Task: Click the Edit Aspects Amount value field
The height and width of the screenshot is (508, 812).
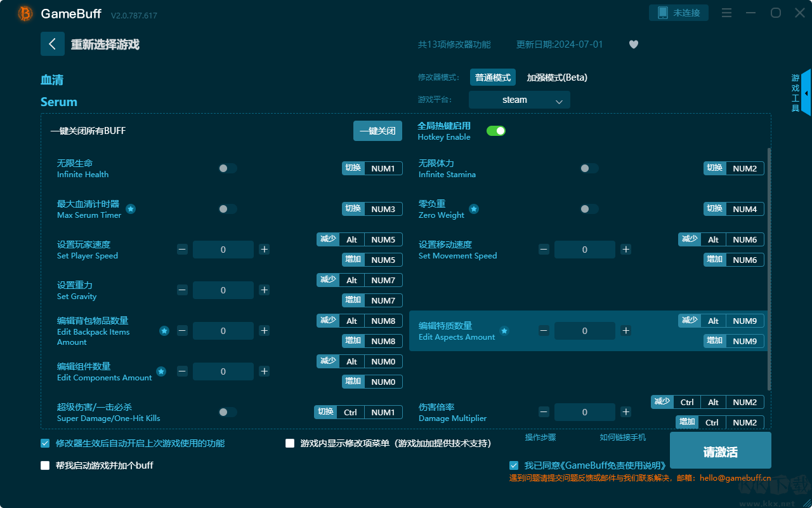Action: 585,331
